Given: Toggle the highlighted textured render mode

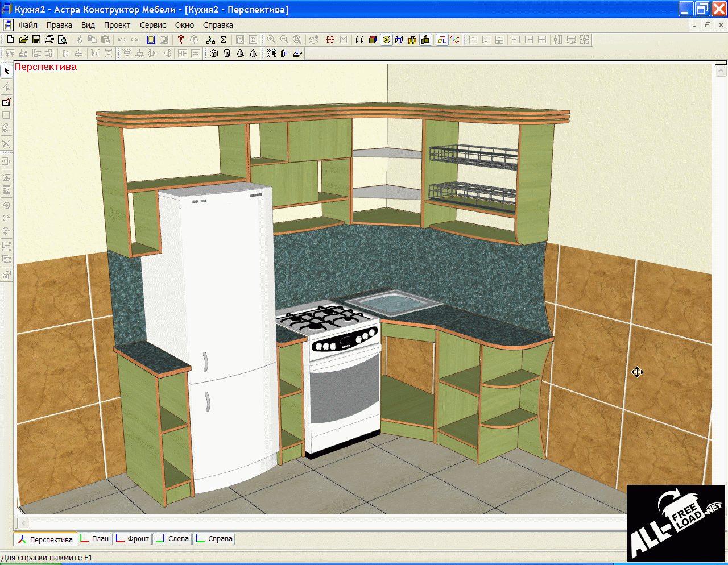Looking at the screenshot, I should 386,40.
